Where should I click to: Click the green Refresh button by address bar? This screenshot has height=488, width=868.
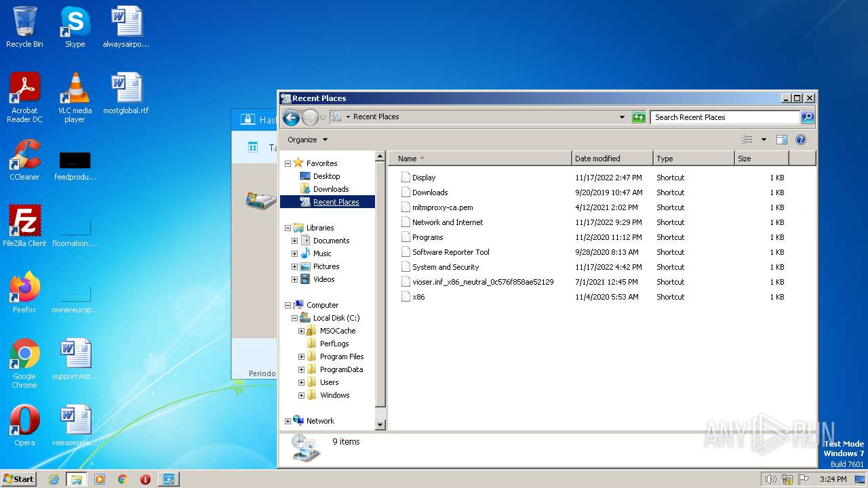[x=639, y=117]
